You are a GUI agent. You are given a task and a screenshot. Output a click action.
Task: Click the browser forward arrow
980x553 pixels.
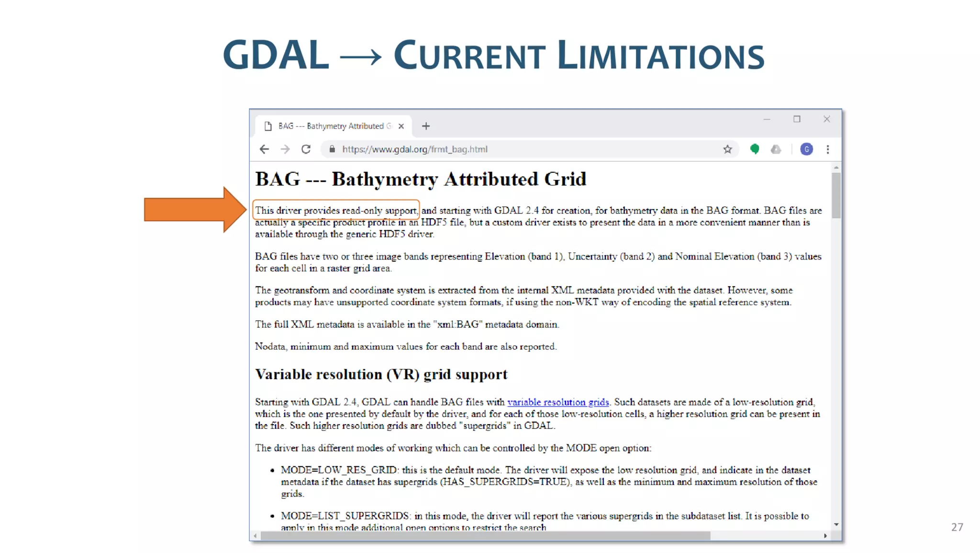[285, 149]
